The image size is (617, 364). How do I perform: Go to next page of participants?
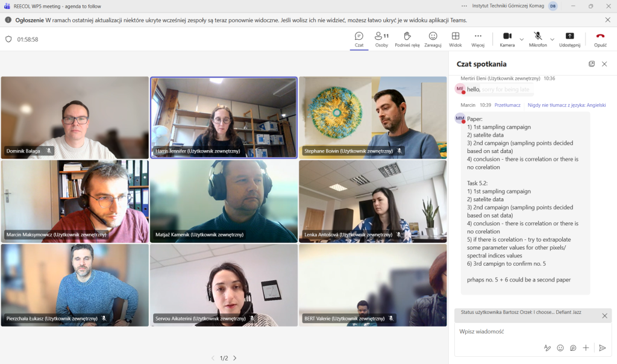[x=235, y=358]
